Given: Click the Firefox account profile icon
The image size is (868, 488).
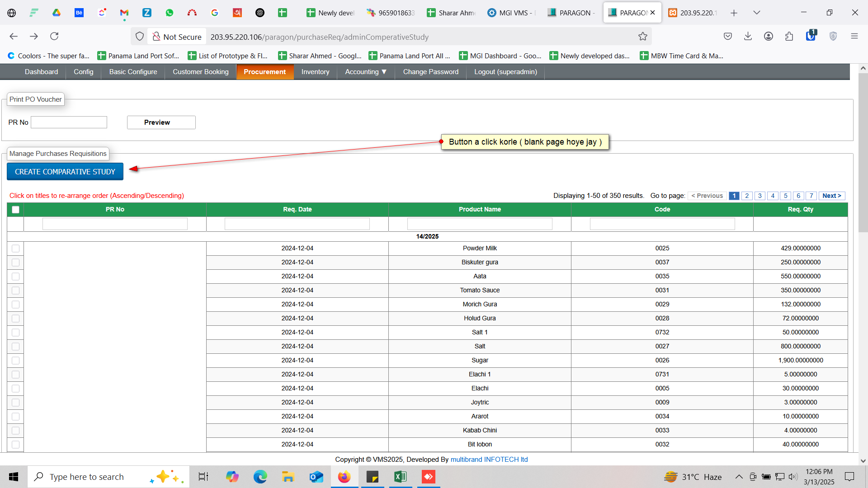Looking at the screenshot, I should click(768, 36).
